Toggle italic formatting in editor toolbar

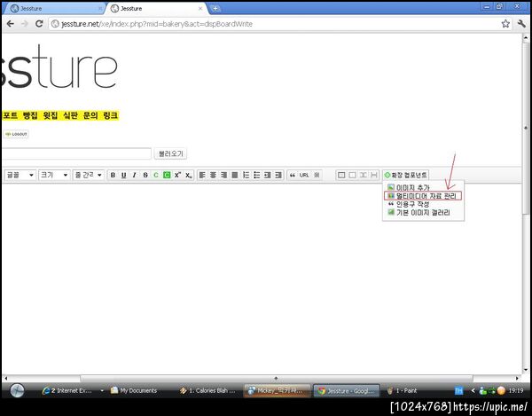(x=135, y=175)
